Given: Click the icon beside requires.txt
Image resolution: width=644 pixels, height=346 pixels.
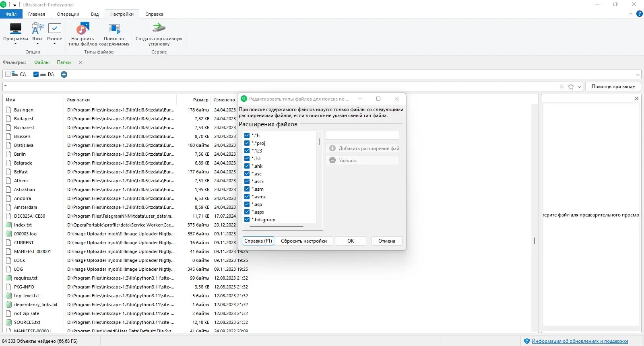Looking at the screenshot, I should point(8,278).
